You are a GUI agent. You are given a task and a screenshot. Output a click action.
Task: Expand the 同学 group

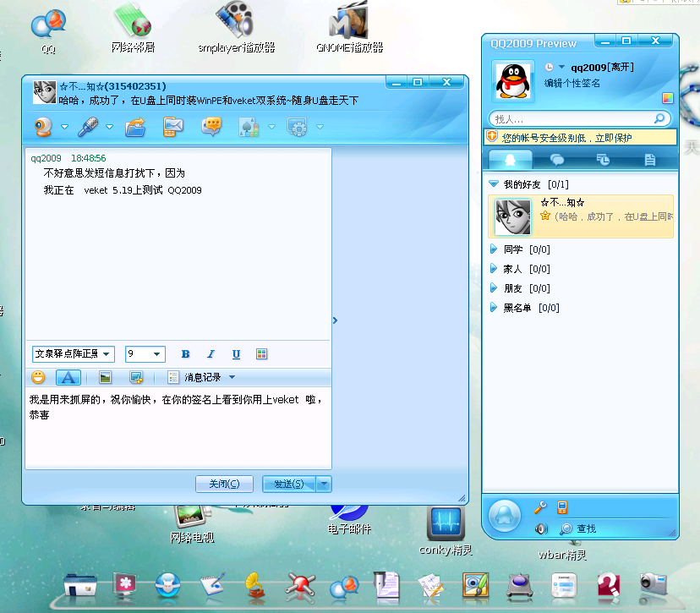pos(494,249)
